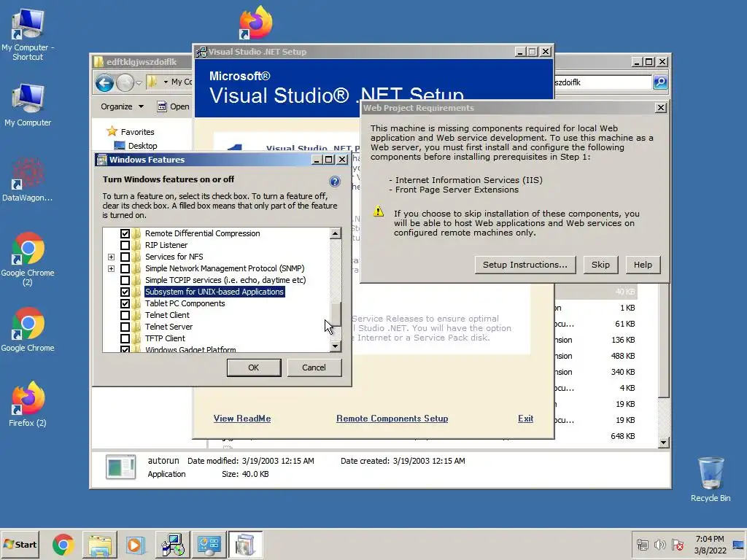Open the View ReadMe link
The width and height of the screenshot is (747, 560).
[x=242, y=419]
